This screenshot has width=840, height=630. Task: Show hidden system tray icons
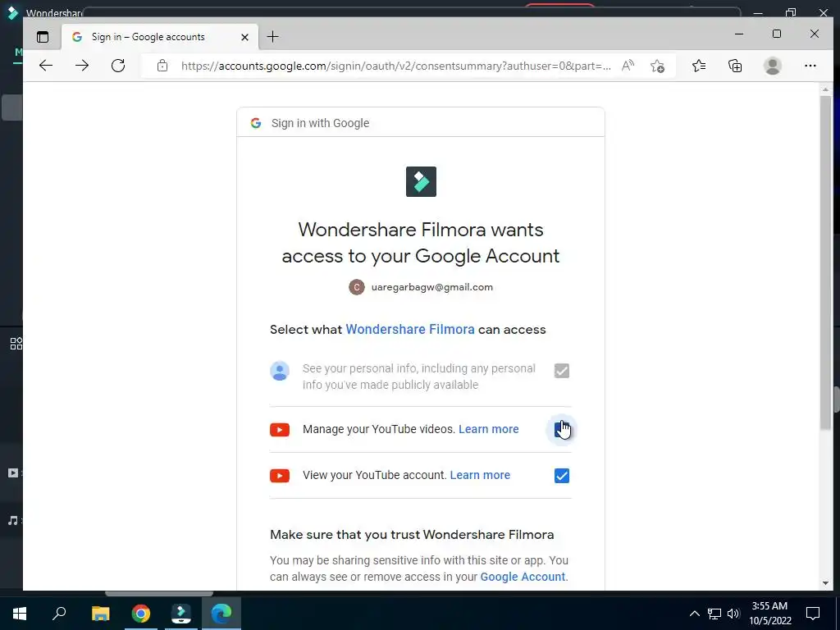pos(694,614)
